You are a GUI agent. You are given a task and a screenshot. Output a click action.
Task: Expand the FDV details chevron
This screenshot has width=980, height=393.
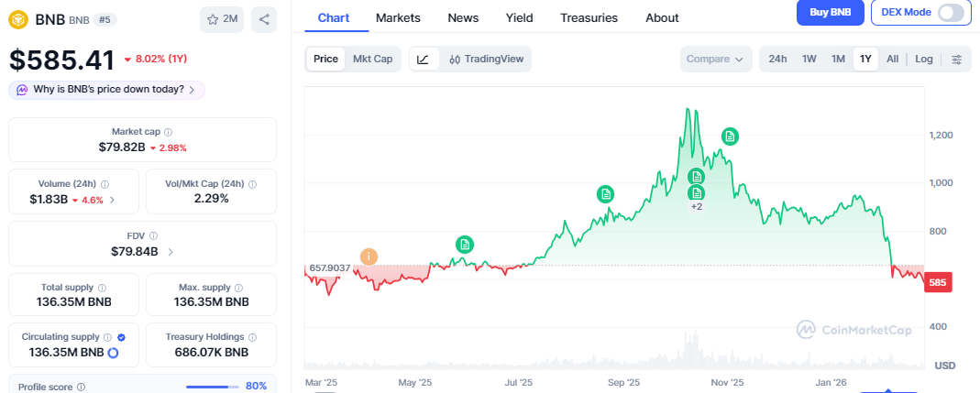(171, 251)
